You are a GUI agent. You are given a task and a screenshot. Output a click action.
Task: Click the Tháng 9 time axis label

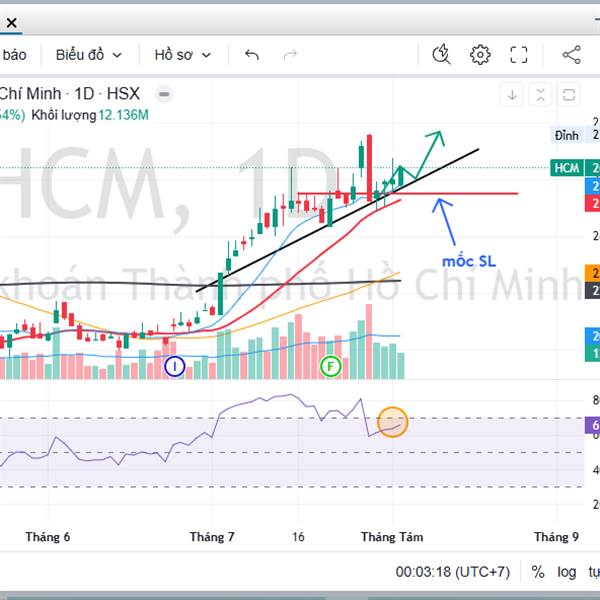(556, 537)
